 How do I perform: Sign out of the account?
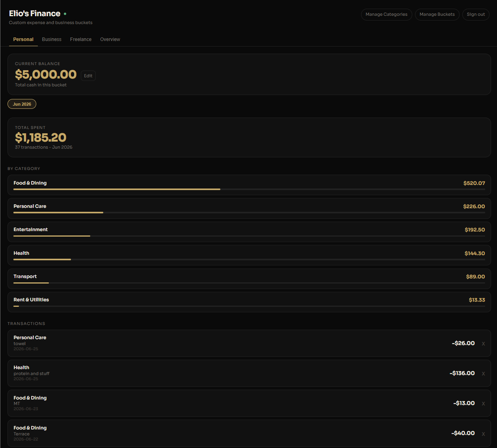point(476,15)
